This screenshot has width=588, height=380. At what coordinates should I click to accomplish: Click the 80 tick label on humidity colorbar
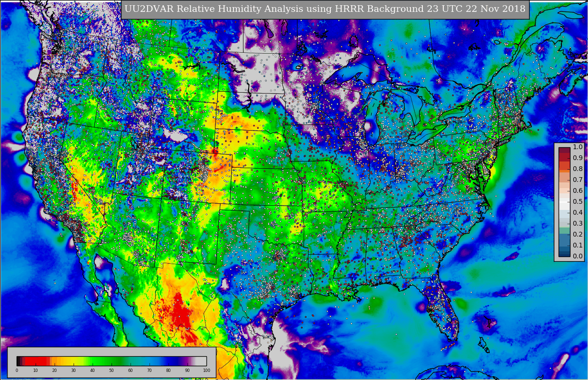tap(168, 370)
